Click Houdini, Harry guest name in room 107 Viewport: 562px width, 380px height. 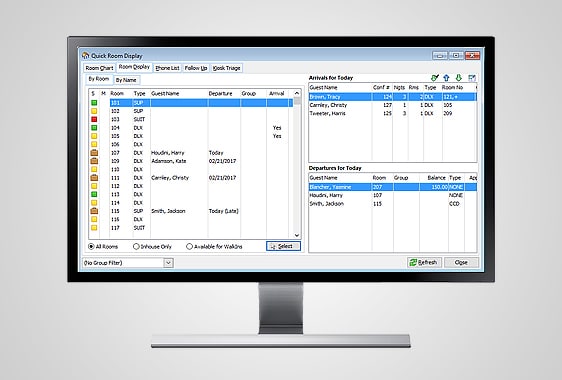coord(168,153)
